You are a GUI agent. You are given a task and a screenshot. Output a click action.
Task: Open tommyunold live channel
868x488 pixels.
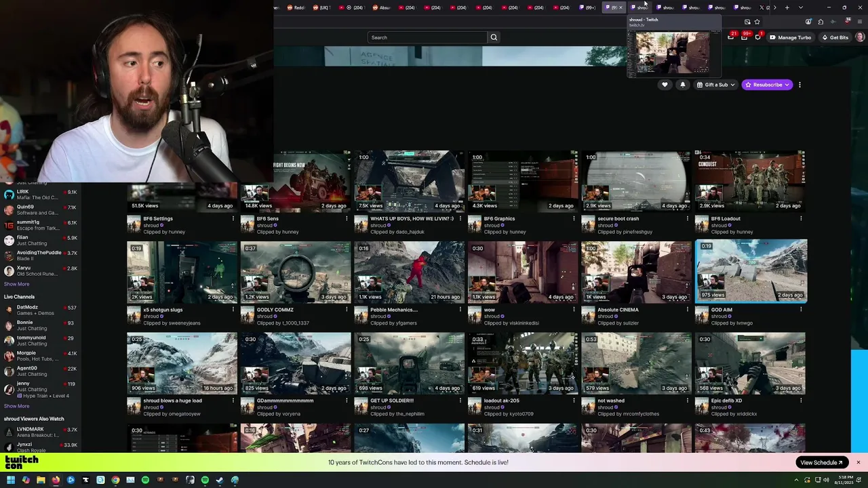click(40, 341)
